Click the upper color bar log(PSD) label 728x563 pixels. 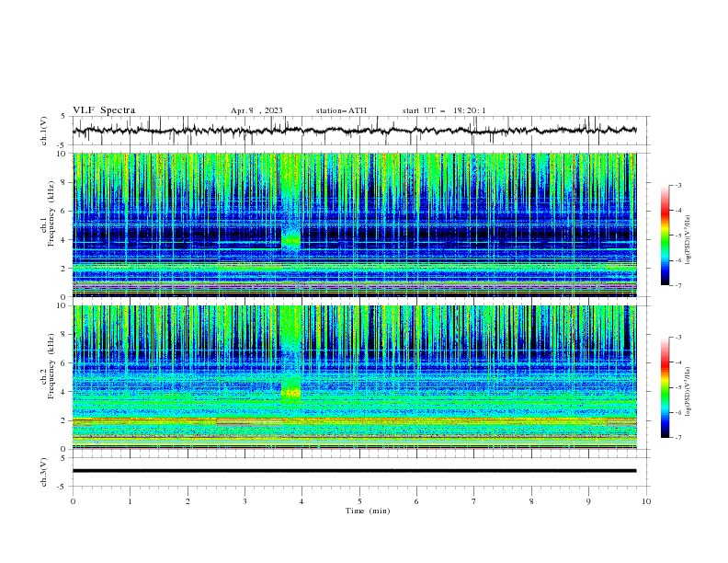pos(688,240)
